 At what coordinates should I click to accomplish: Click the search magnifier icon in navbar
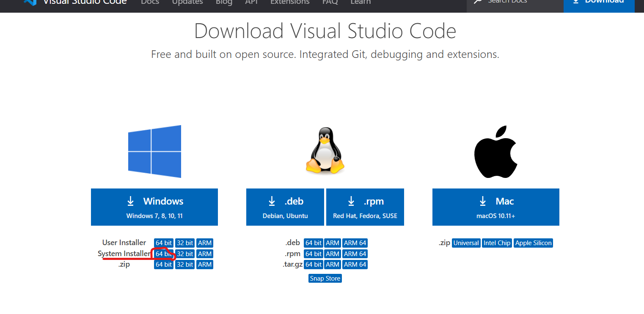click(x=478, y=2)
